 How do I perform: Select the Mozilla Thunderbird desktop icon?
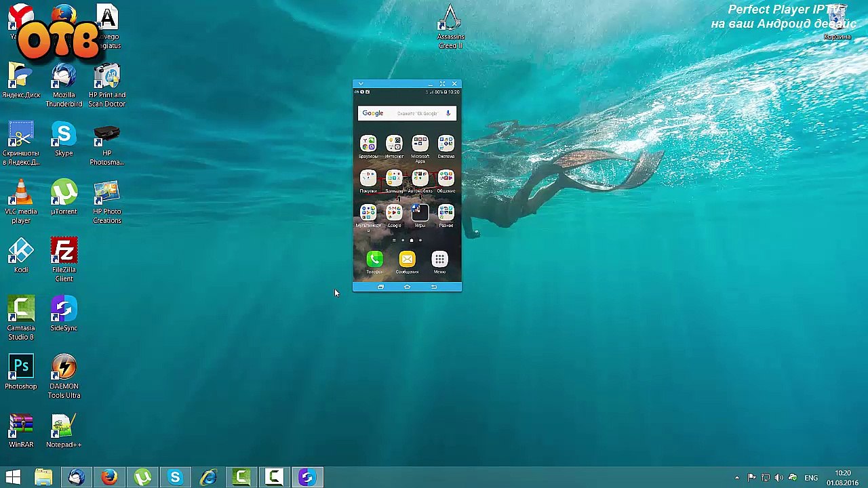tap(64, 85)
